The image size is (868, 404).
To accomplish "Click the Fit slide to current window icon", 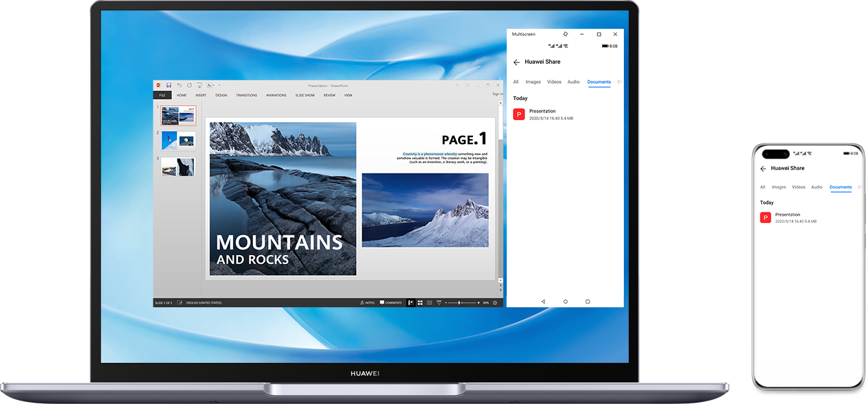I will click(495, 302).
